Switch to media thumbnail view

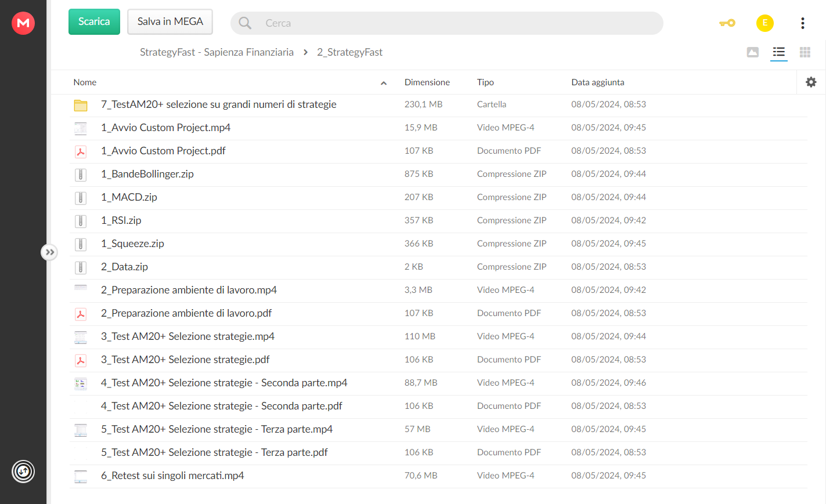pyautogui.click(x=752, y=52)
